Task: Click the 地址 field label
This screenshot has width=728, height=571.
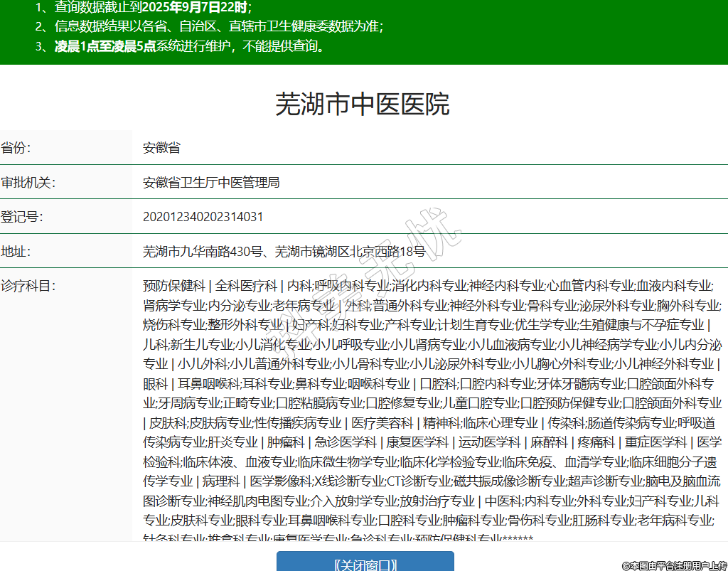Action: click(x=16, y=251)
